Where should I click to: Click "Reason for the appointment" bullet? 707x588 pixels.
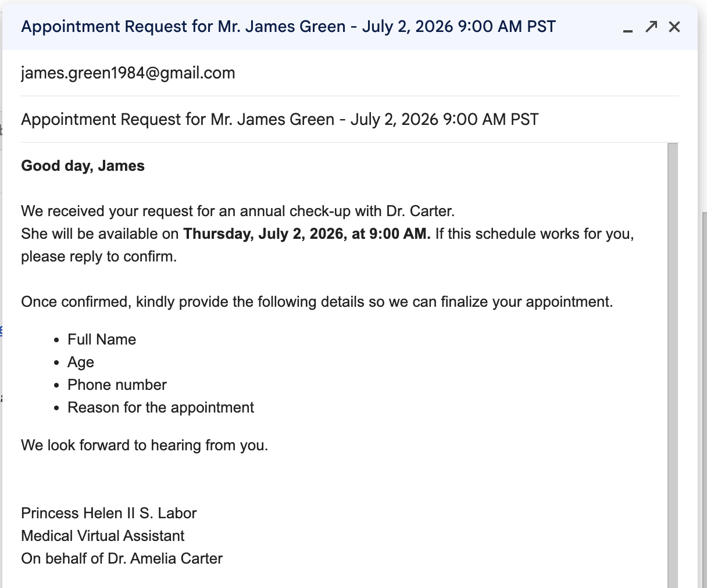(160, 408)
